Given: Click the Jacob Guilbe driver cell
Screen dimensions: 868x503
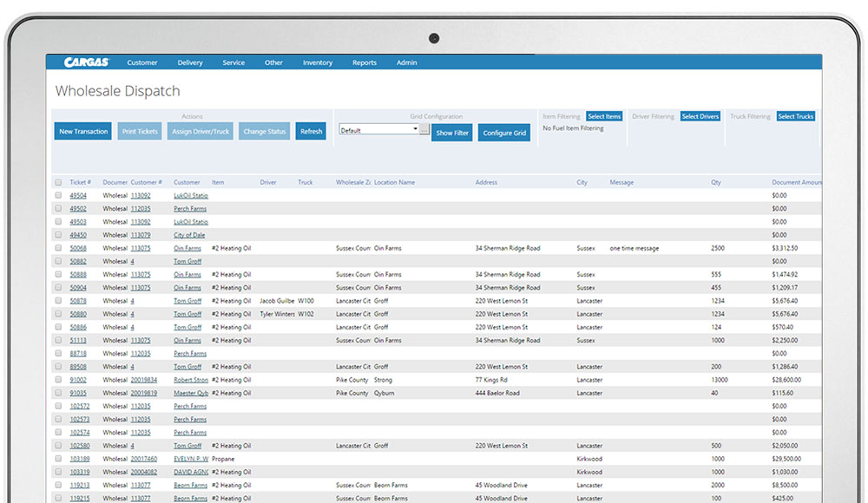Looking at the screenshot, I should [277, 301].
